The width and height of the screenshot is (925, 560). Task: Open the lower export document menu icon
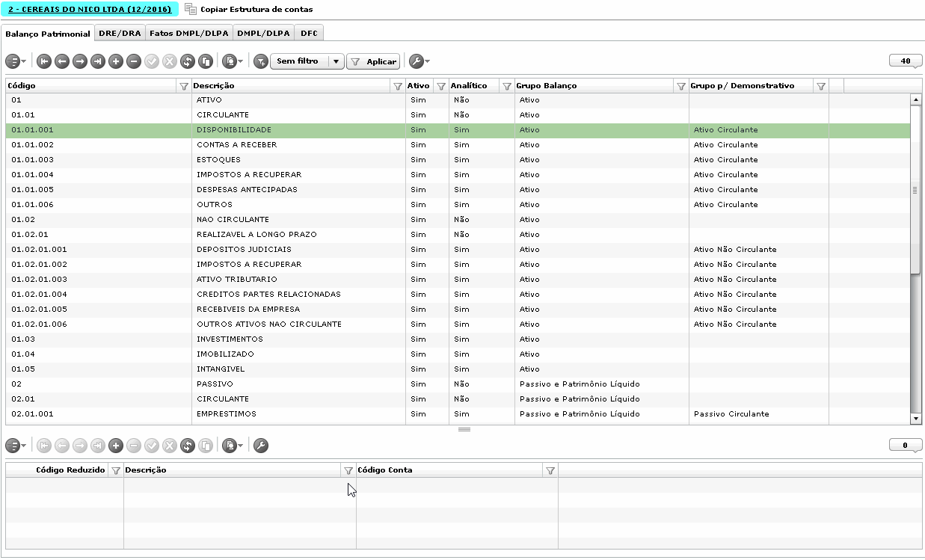point(233,446)
